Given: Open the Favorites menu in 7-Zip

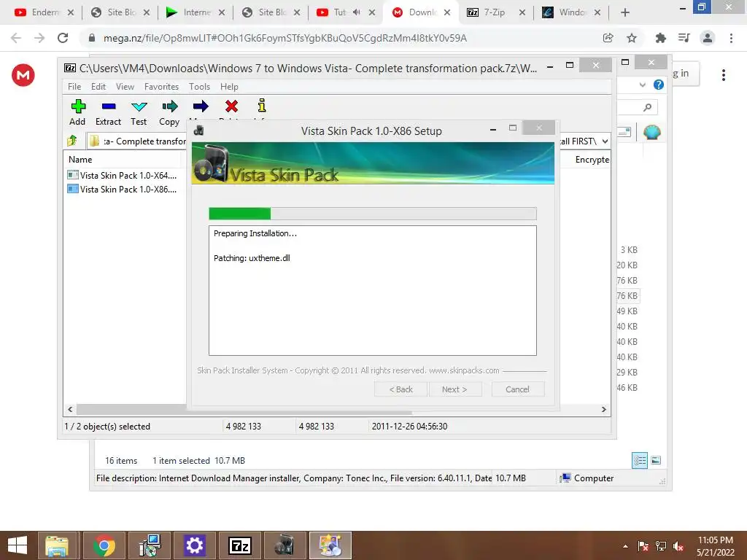Looking at the screenshot, I should (x=161, y=87).
